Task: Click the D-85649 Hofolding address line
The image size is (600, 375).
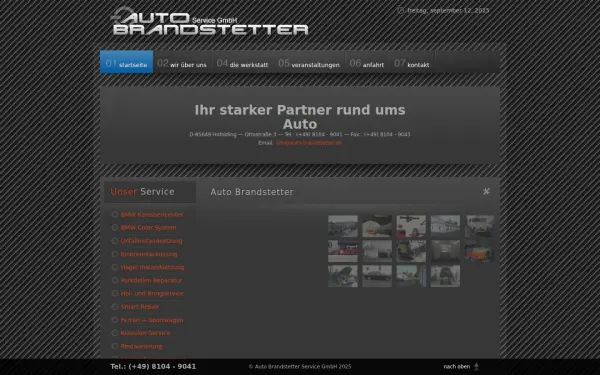Action: [x=300, y=135]
